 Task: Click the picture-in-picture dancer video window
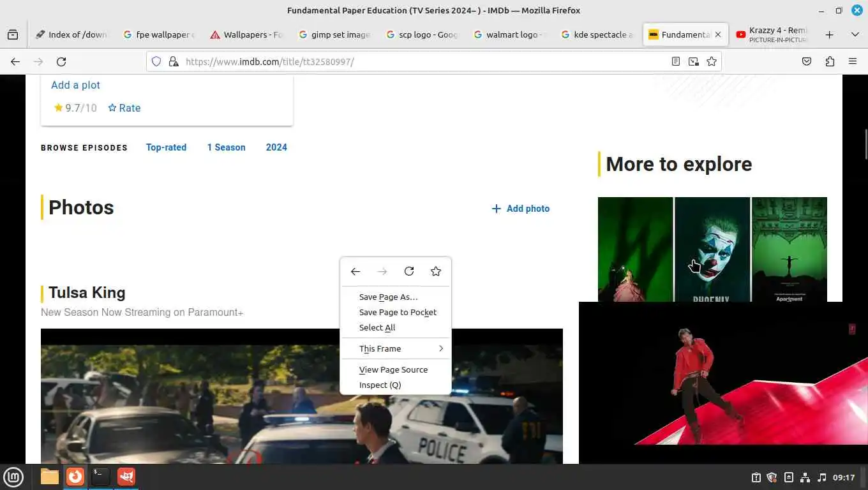click(x=723, y=383)
